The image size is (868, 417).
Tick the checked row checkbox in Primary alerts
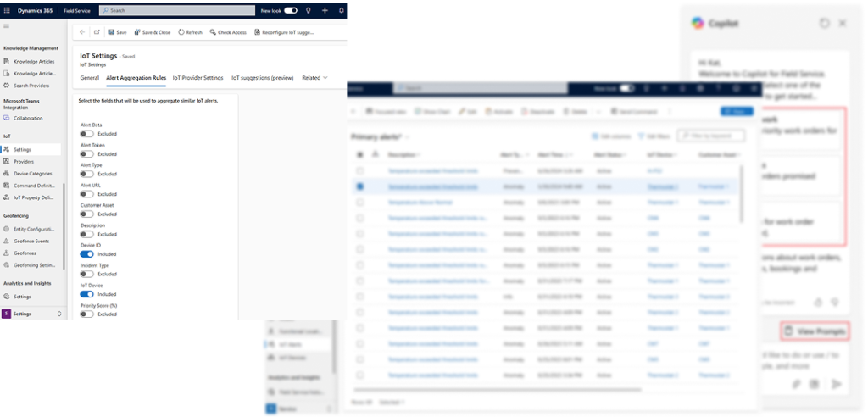[x=360, y=186]
